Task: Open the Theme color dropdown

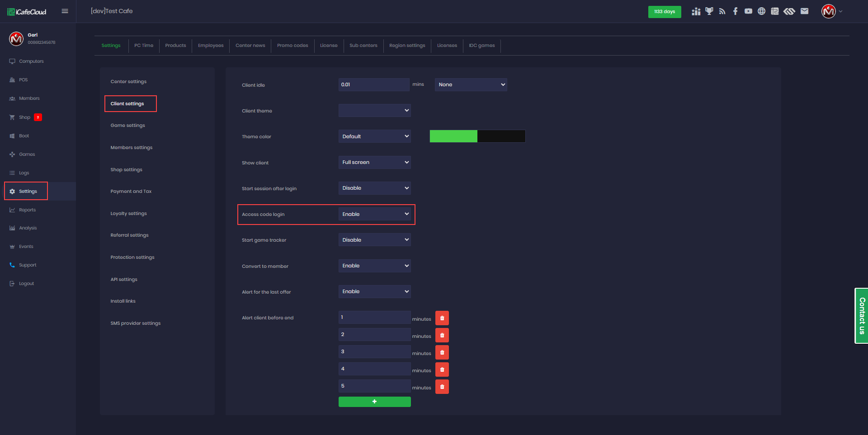Action: 374,136
